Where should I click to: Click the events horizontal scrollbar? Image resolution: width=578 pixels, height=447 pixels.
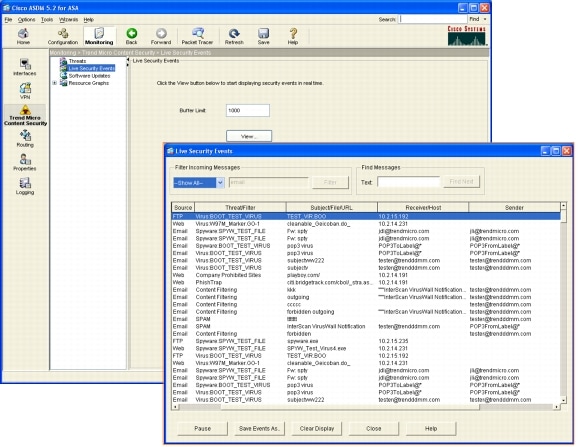coord(350,407)
